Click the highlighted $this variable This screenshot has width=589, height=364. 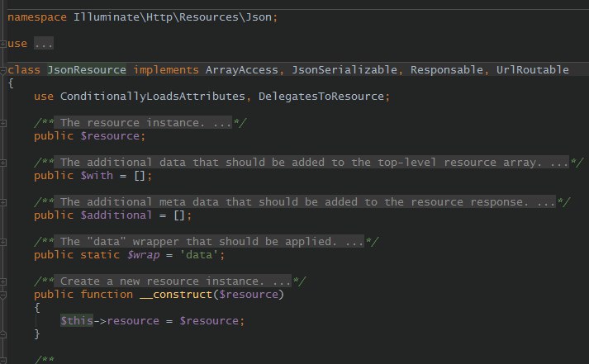pos(77,321)
